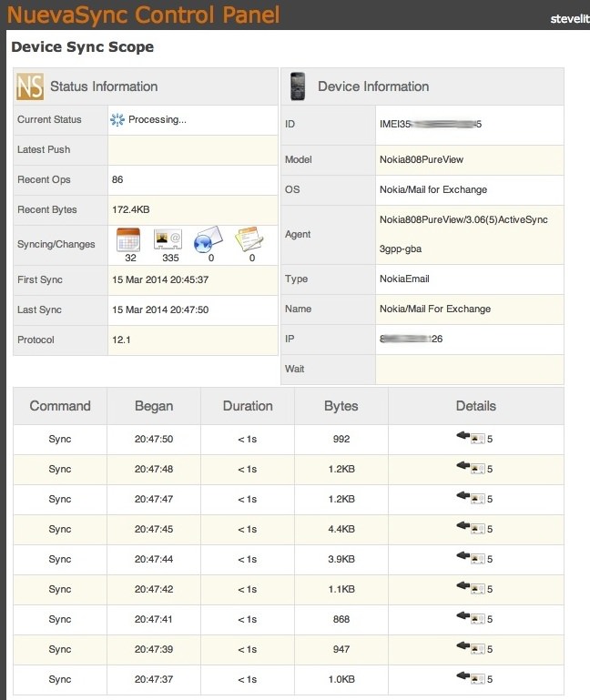Viewport: 590px width, 700px height.
Task: Click Model value Nokia808PureView
Action: pos(422,160)
